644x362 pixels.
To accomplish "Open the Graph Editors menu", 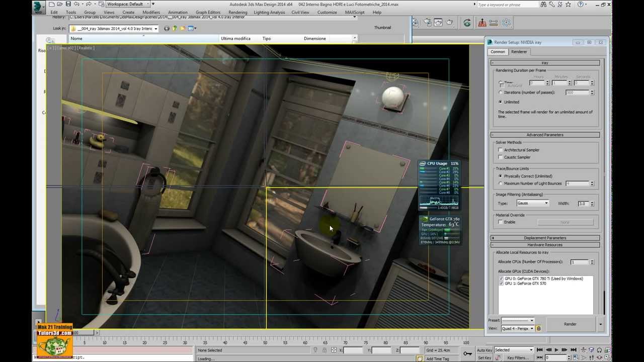I will (x=208, y=12).
